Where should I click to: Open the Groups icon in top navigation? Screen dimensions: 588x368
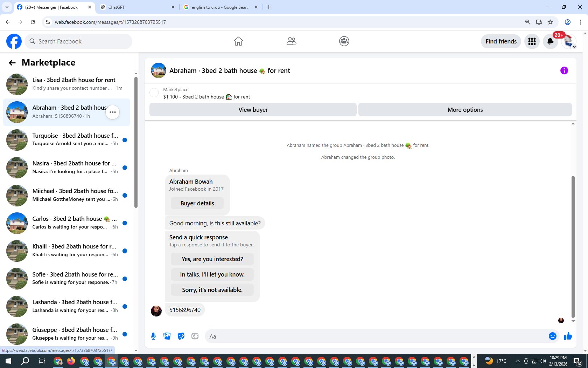[344, 41]
